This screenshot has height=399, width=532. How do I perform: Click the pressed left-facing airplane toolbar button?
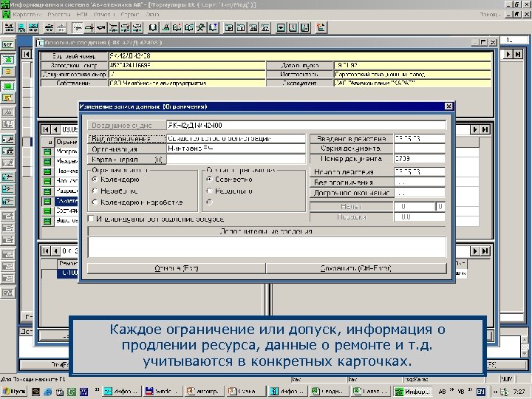[x=78, y=27]
